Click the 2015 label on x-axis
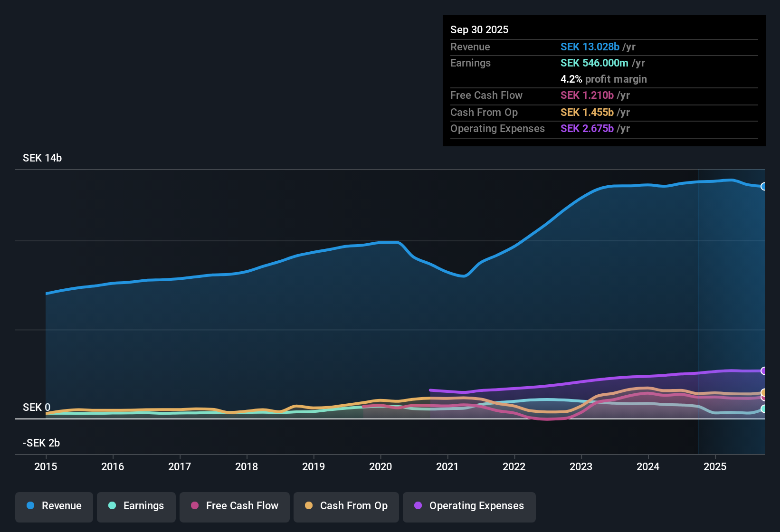Image resolution: width=780 pixels, height=532 pixels. (x=46, y=466)
